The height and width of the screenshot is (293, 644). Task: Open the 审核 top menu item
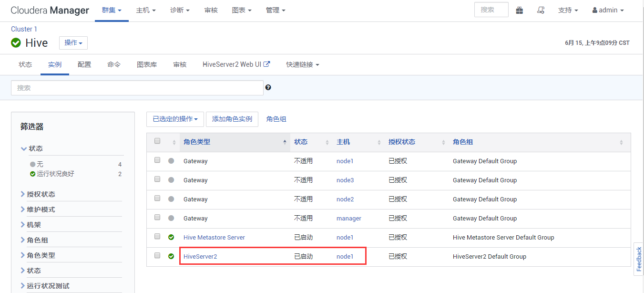pos(211,10)
